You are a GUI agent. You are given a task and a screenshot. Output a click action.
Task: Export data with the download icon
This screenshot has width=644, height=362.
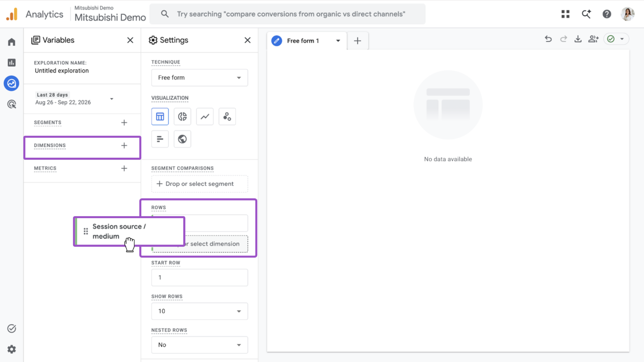(x=578, y=39)
